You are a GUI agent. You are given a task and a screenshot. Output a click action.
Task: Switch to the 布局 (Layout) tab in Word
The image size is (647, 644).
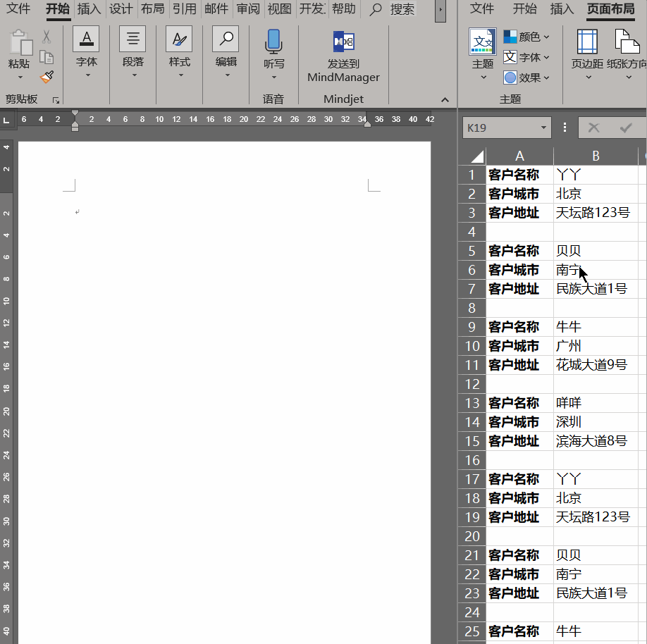coord(152,8)
